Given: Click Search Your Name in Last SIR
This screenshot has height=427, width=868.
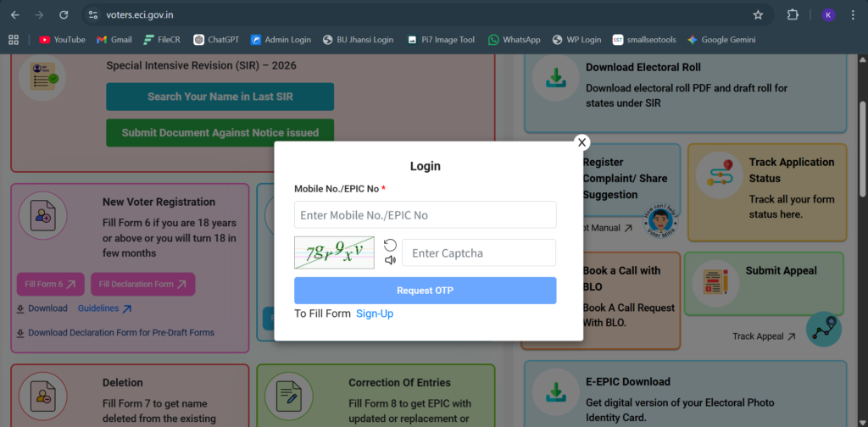Looking at the screenshot, I should tap(220, 97).
